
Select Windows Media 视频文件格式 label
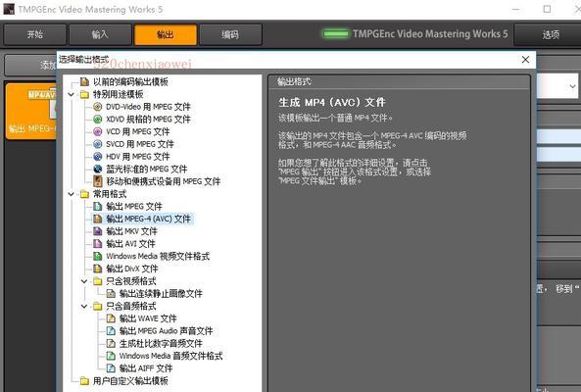coord(158,256)
